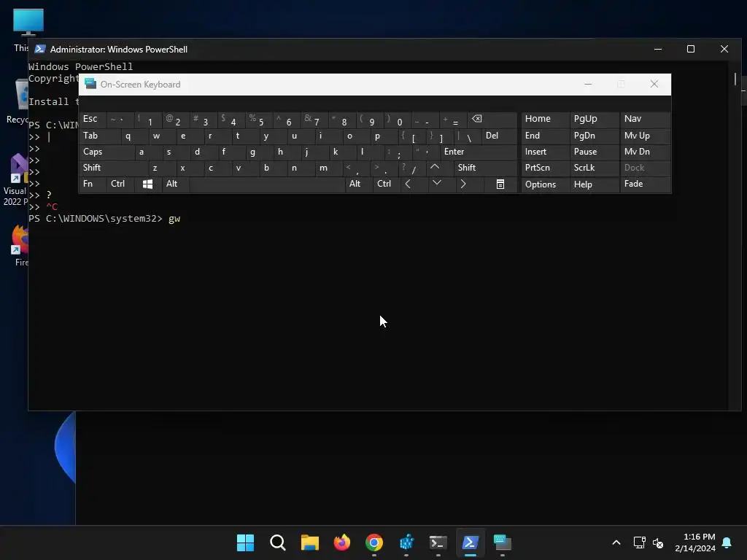Click the On-Screen Keyboard title icon

pyautogui.click(x=90, y=85)
